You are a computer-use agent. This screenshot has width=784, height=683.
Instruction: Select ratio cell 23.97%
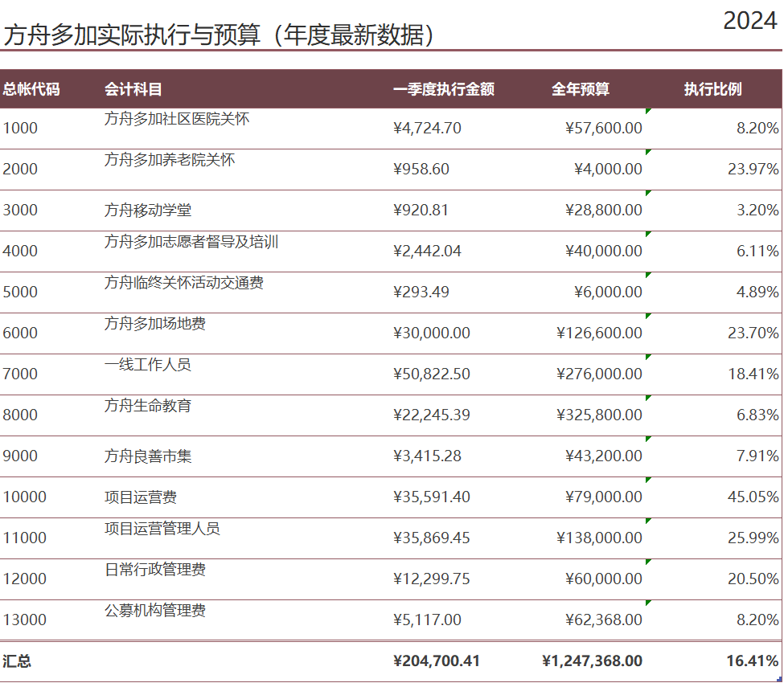753,169
